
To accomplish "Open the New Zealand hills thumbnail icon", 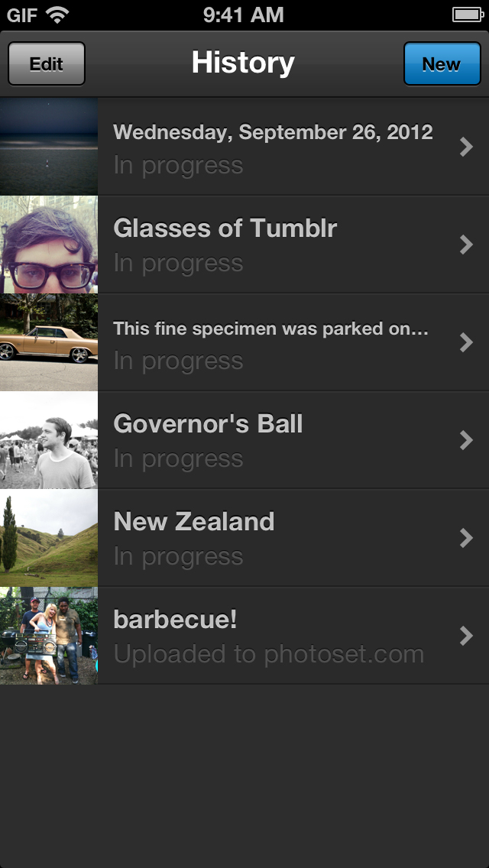I will coord(48,538).
